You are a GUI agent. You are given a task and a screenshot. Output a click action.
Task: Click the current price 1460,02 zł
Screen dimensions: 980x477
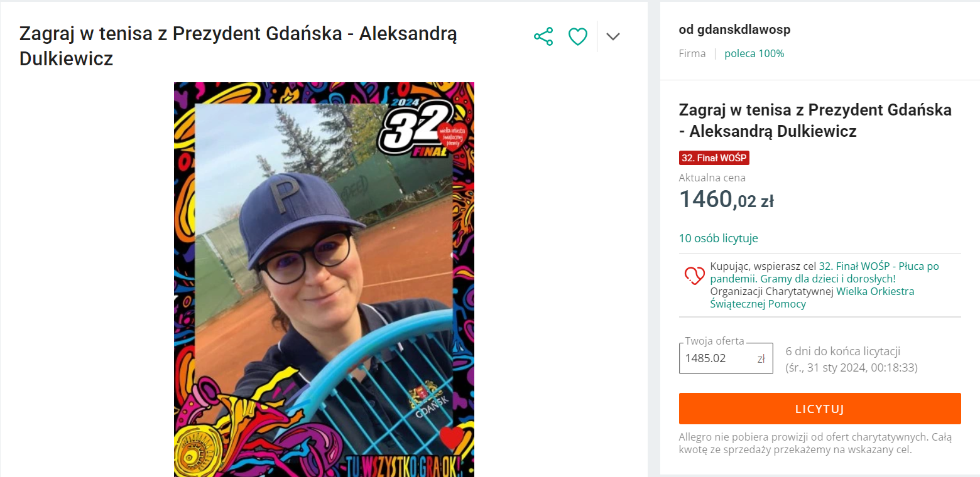coord(726,200)
